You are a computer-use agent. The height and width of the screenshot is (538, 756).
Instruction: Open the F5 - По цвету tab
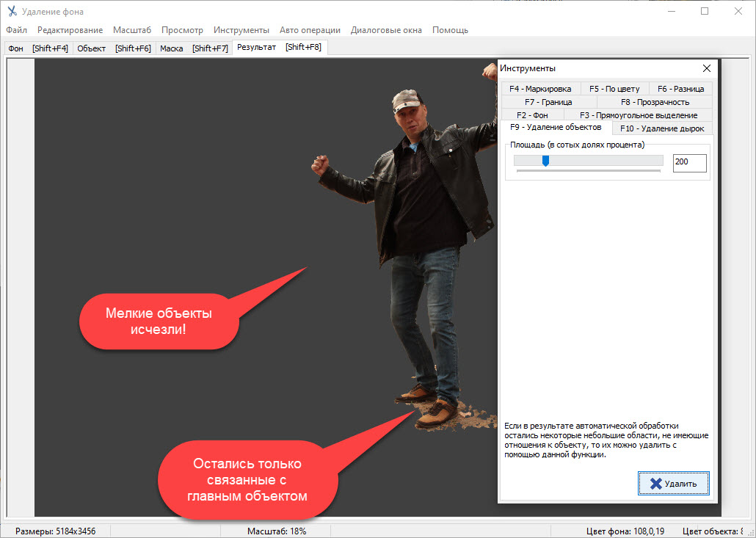pyautogui.click(x=614, y=89)
